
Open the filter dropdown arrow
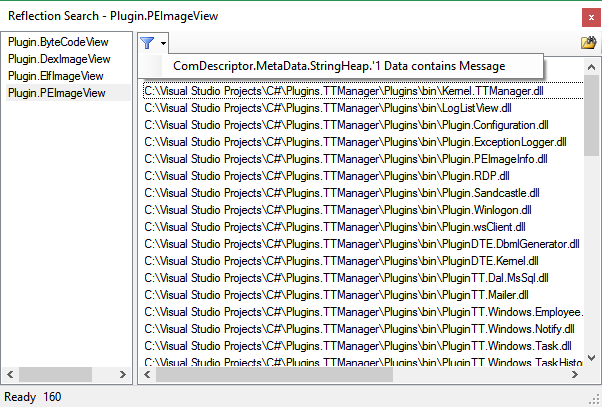click(163, 43)
